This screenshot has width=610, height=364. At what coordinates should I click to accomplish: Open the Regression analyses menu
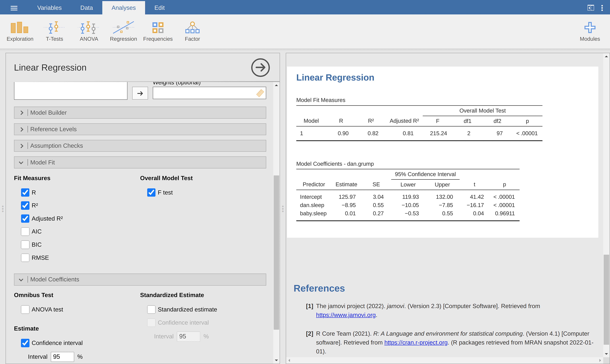click(123, 31)
